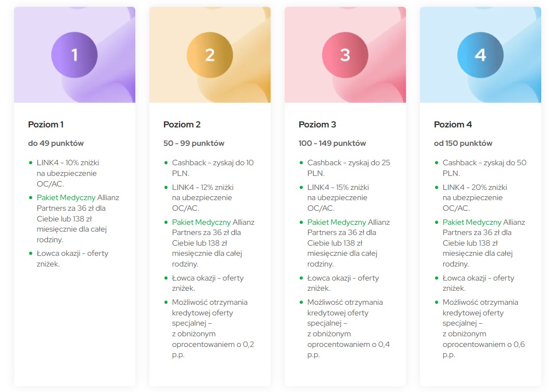Open Pakiet Medyczny link in Poziom 1
The width and height of the screenshot is (549, 392).
(66, 198)
